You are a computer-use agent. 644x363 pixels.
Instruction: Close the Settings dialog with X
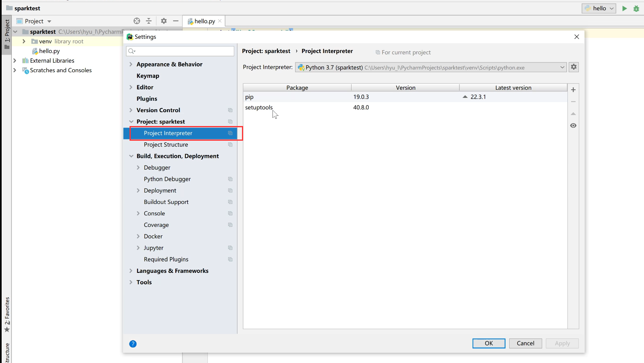[576, 37]
